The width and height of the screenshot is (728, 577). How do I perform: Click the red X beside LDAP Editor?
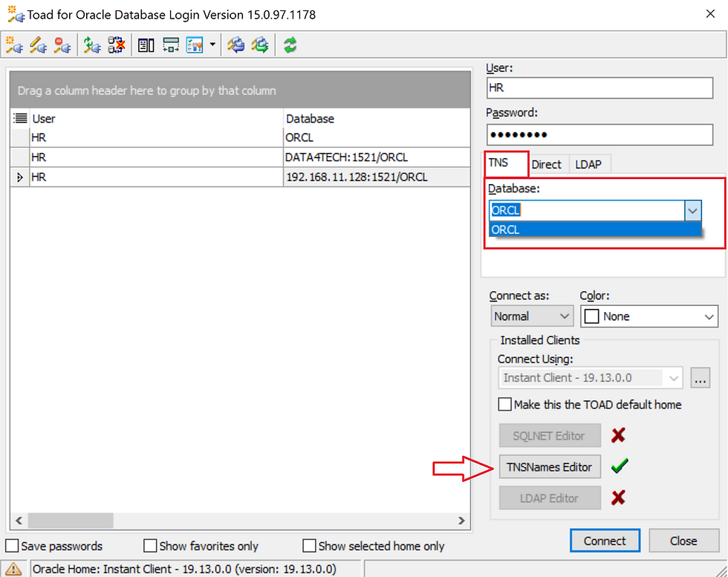pos(618,498)
